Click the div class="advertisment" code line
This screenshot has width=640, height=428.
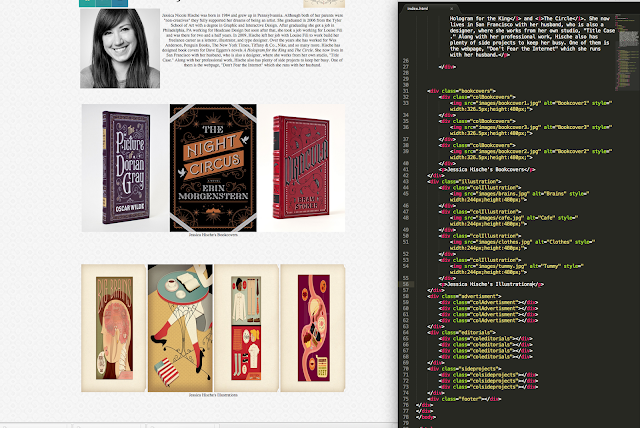pyautogui.click(x=464, y=296)
